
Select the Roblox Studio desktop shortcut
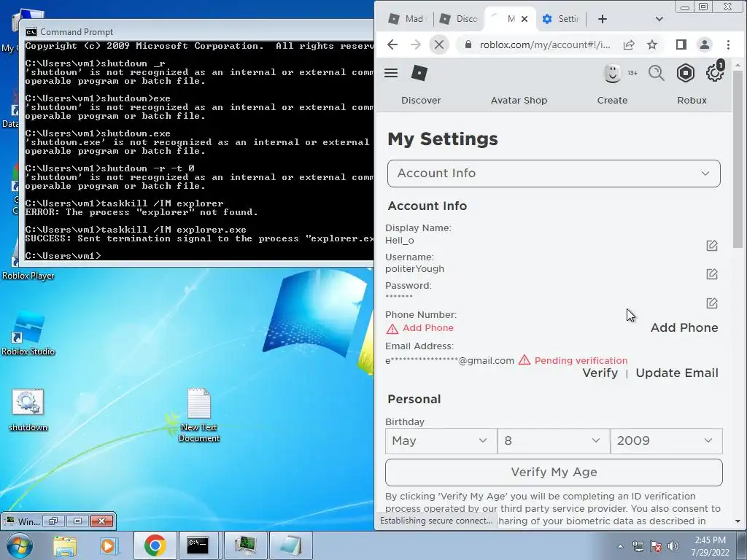28,332
